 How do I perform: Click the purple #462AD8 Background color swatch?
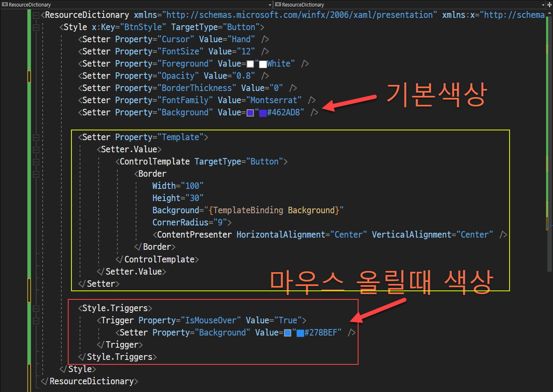tap(250, 113)
